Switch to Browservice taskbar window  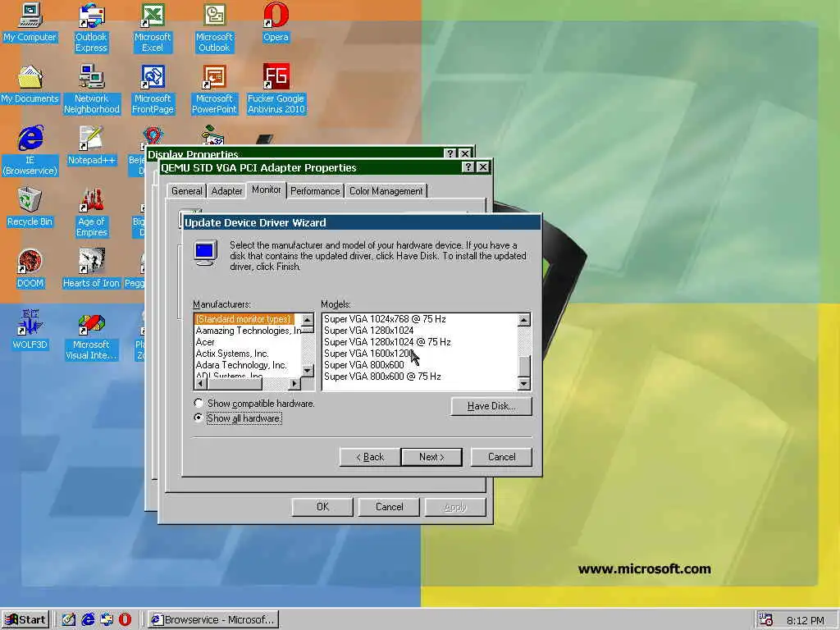coord(213,620)
